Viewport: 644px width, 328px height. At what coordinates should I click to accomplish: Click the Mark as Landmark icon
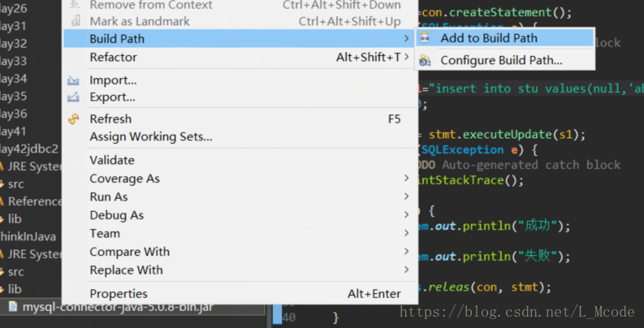coord(76,21)
